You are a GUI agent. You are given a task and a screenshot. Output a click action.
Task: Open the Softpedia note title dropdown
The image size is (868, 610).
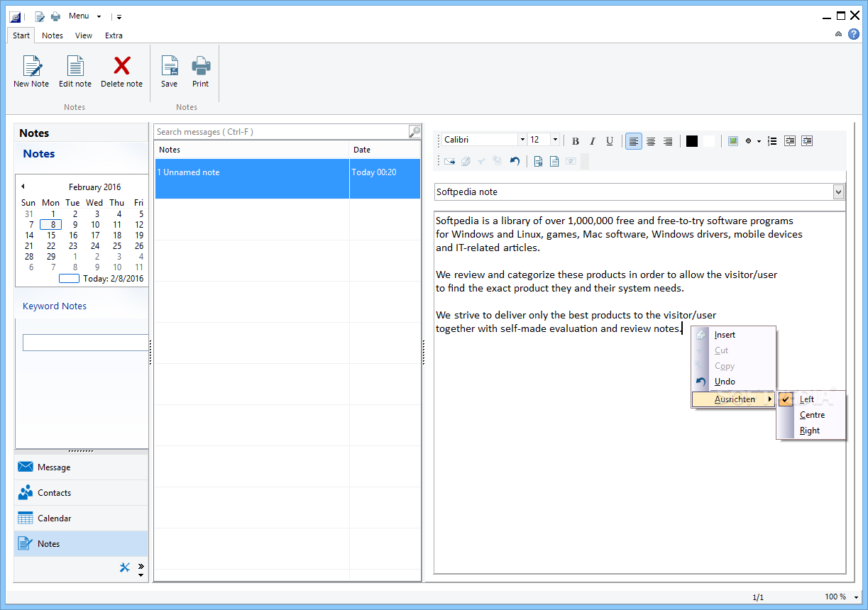pos(838,192)
